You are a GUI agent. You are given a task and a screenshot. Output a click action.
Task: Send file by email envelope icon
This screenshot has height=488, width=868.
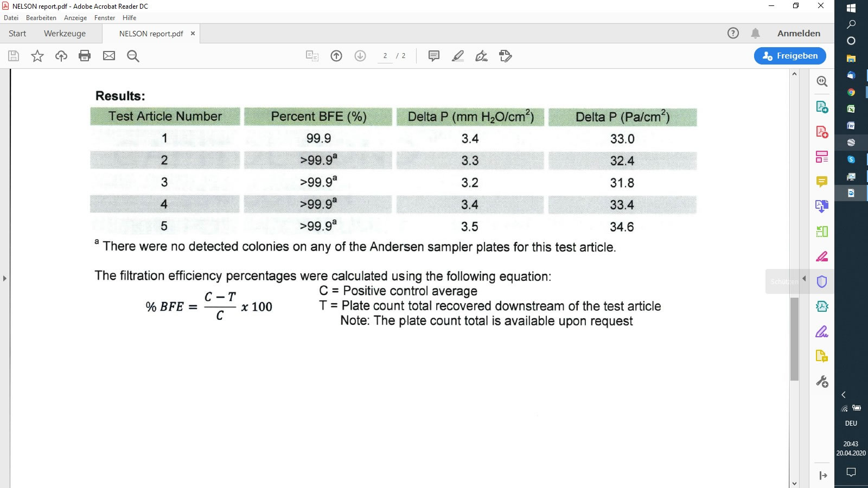(109, 56)
